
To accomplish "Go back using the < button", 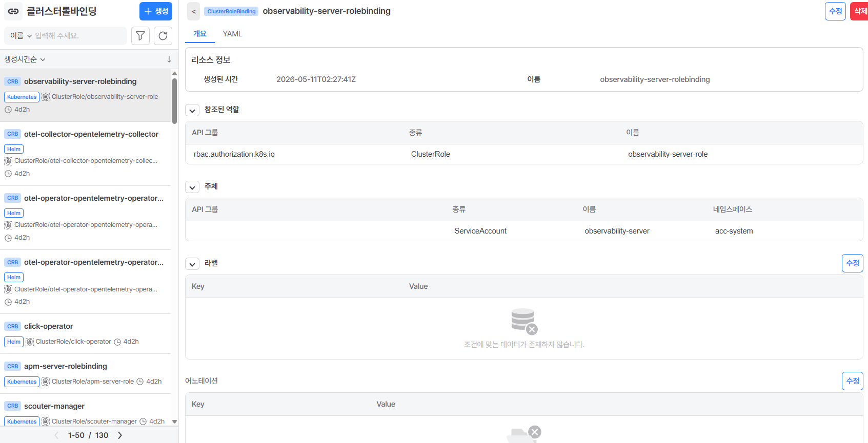I will pyautogui.click(x=193, y=11).
